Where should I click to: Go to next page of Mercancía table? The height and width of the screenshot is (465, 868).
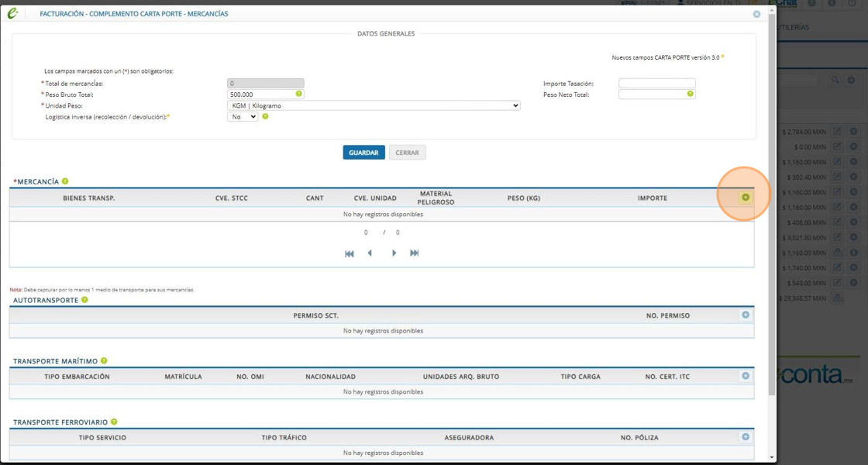[x=394, y=253]
